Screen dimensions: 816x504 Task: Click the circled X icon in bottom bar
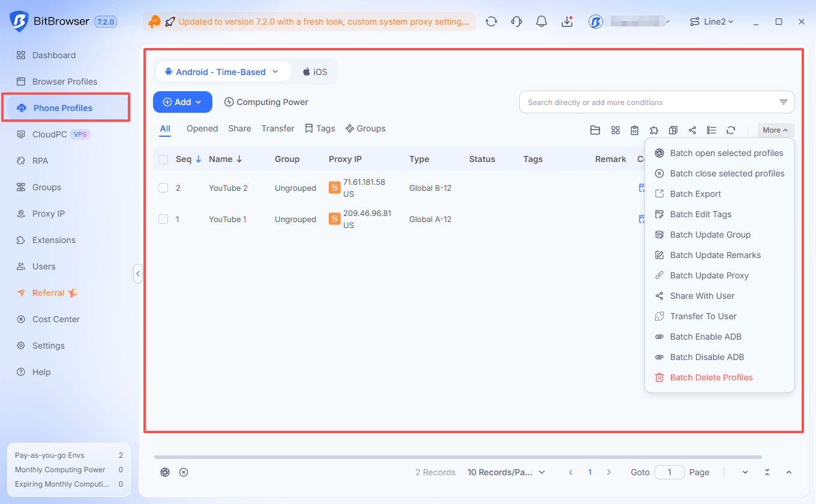[184, 472]
